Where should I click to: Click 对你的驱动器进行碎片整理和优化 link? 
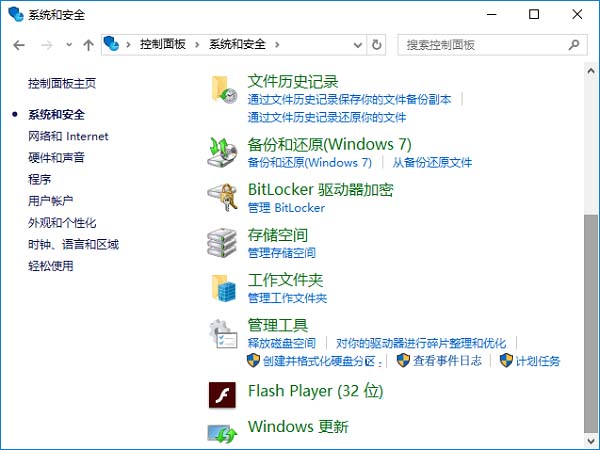pos(421,343)
